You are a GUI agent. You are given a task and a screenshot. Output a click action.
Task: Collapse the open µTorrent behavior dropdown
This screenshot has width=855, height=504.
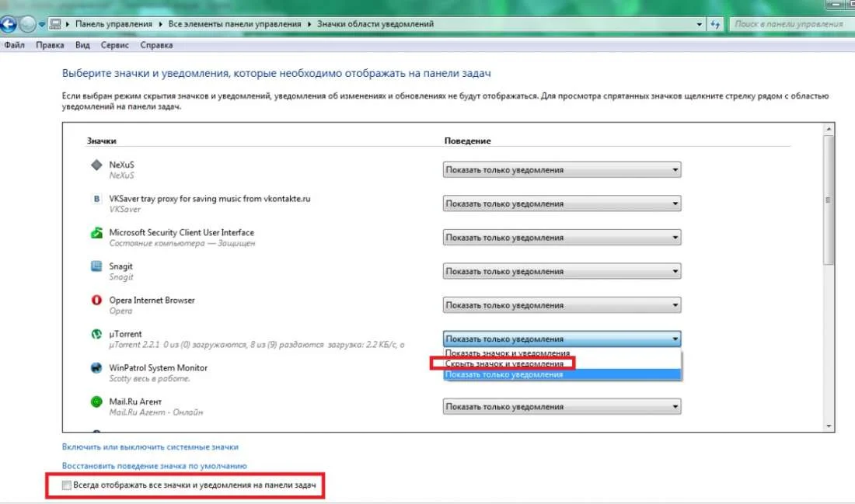(562, 339)
